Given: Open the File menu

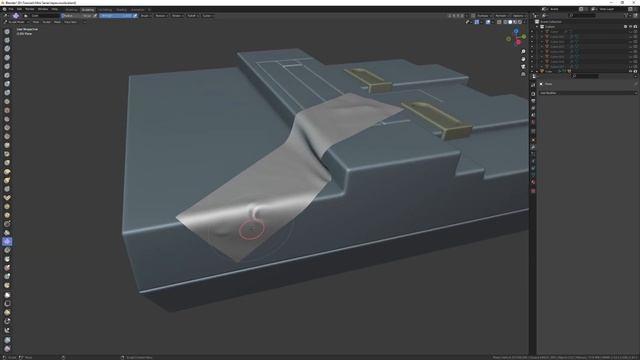Looking at the screenshot, I should pyautogui.click(x=11, y=9).
